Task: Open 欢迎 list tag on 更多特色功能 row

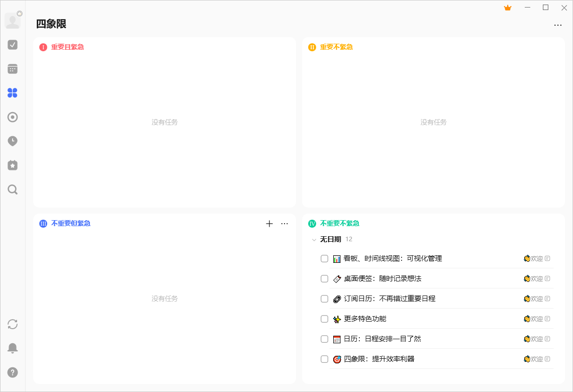Action: tap(533, 319)
